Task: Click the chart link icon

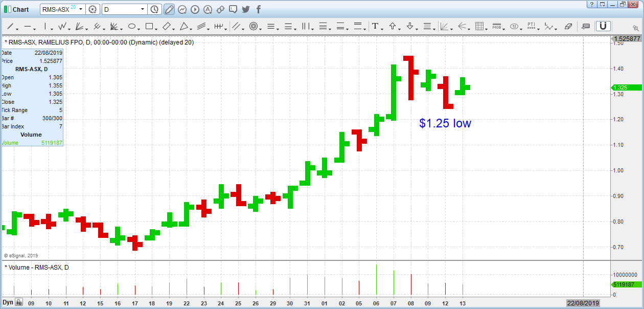Action: (x=220, y=9)
